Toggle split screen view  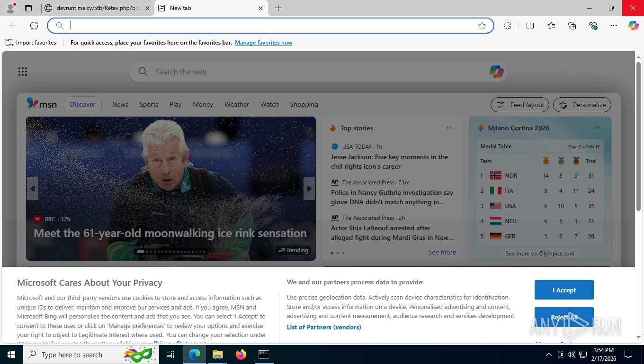click(x=530, y=26)
